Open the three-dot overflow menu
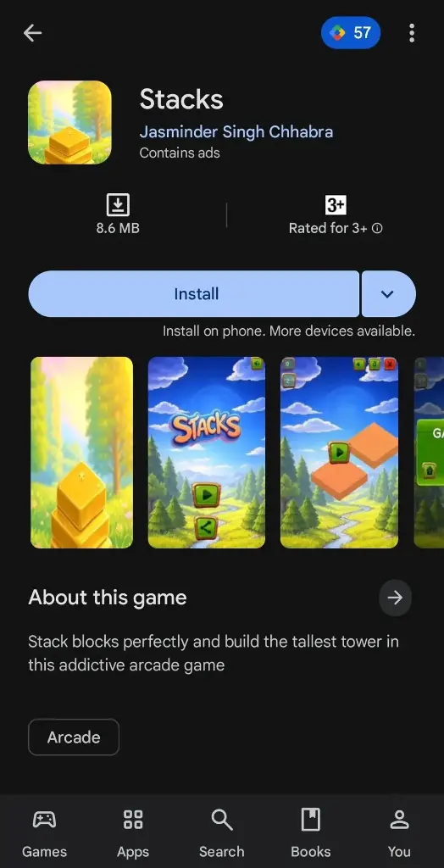Image resolution: width=444 pixels, height=868 pixels. [x=411, y=33]
